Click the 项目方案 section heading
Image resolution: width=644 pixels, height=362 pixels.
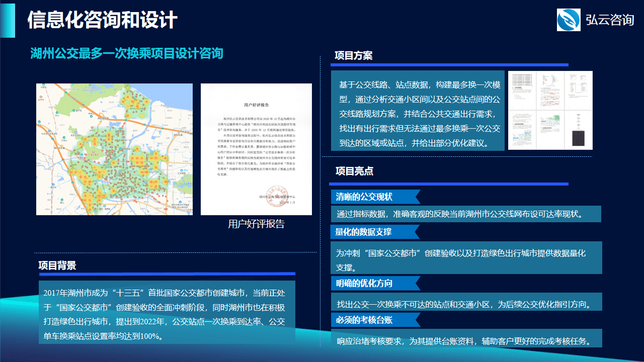point(354,56)
